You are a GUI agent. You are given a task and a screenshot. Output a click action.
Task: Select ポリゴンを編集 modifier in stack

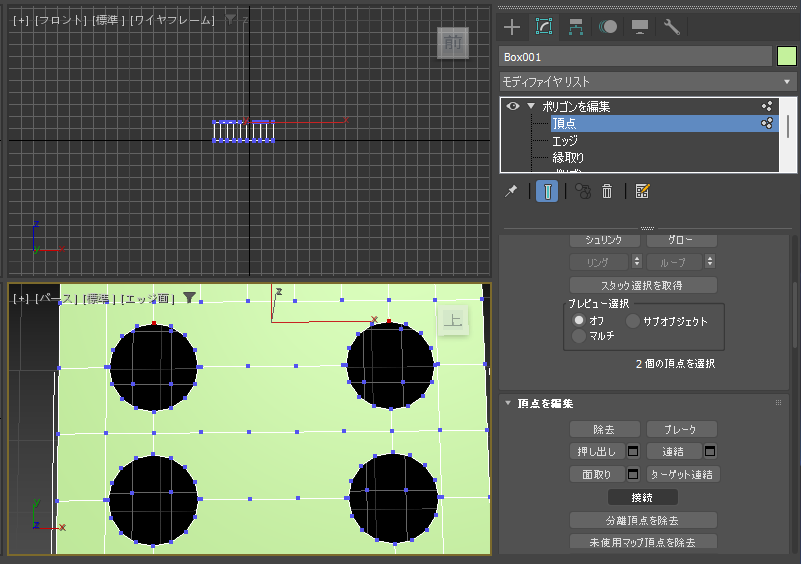(x=576, y=106)
